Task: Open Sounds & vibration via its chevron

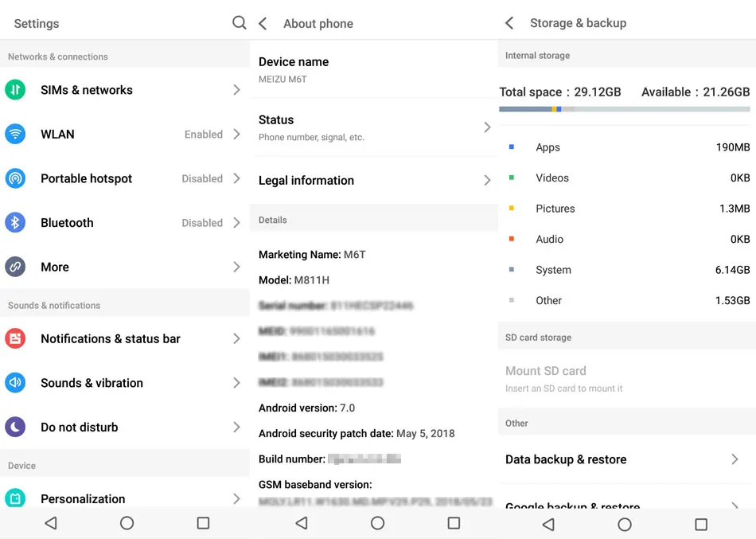Action: 236,383
